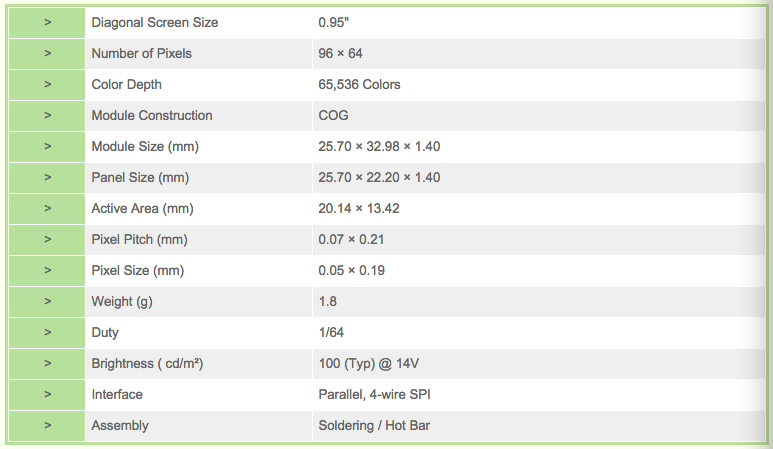Click the chevron in the Color Depth row
Viewport: 773px width, 449px height.
pyautogui.click(x=47, y=84)
